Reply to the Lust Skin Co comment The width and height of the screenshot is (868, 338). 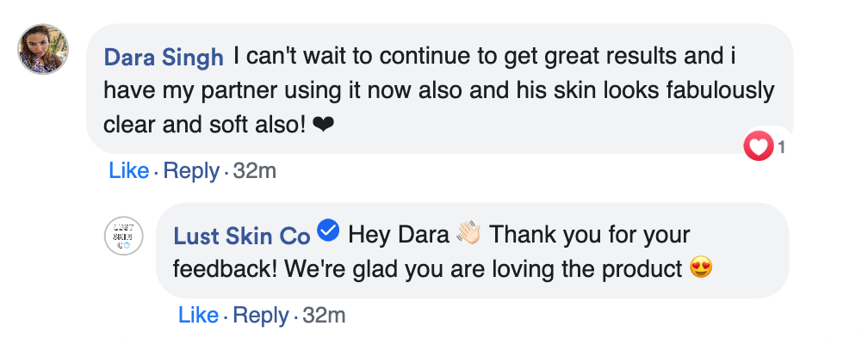pyautogui.click(x=261, y=316)
